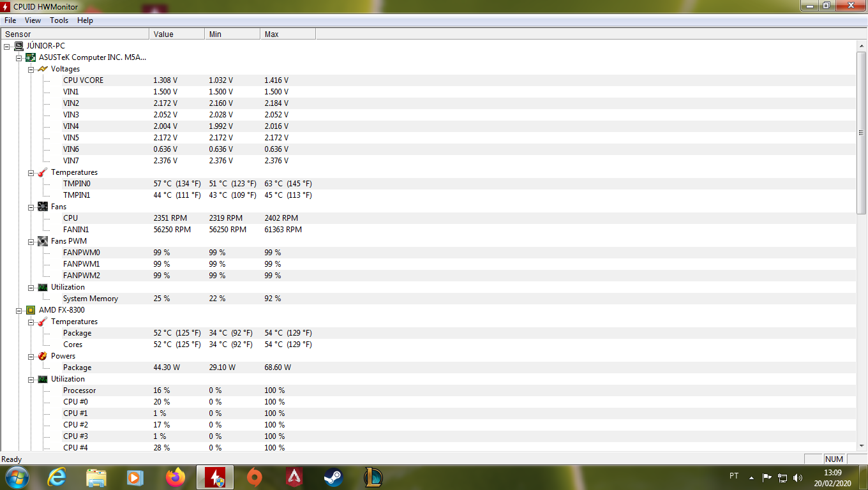The height and width of the screenshot is (490, 868).
Task: Click the Max column header
Action: [x=288, y=34]
